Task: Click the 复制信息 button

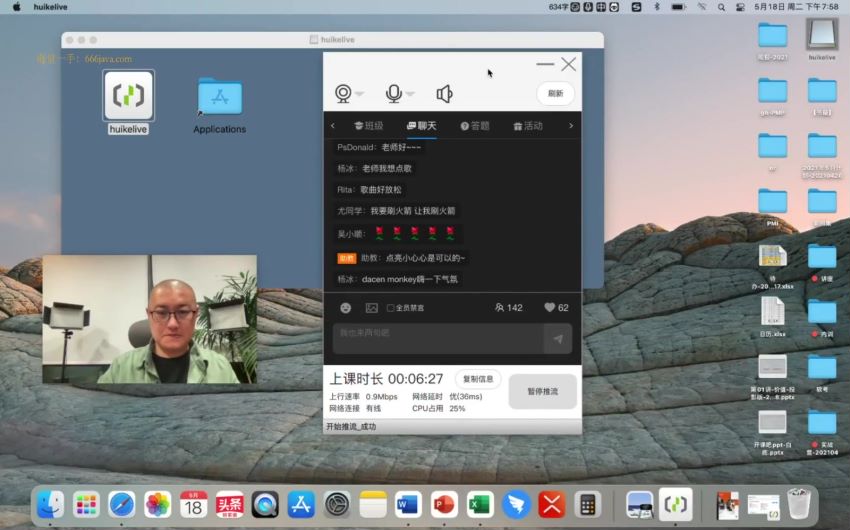Action: pos(478,379)
